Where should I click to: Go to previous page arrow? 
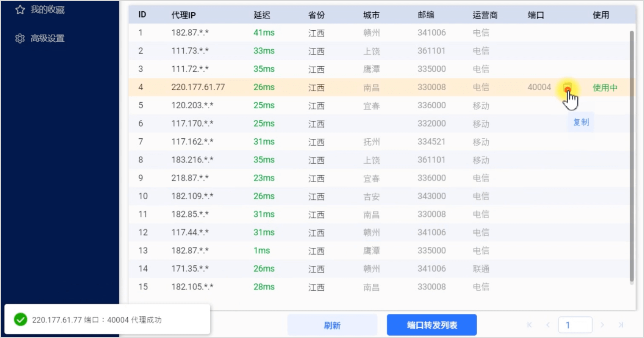point(548,325)
